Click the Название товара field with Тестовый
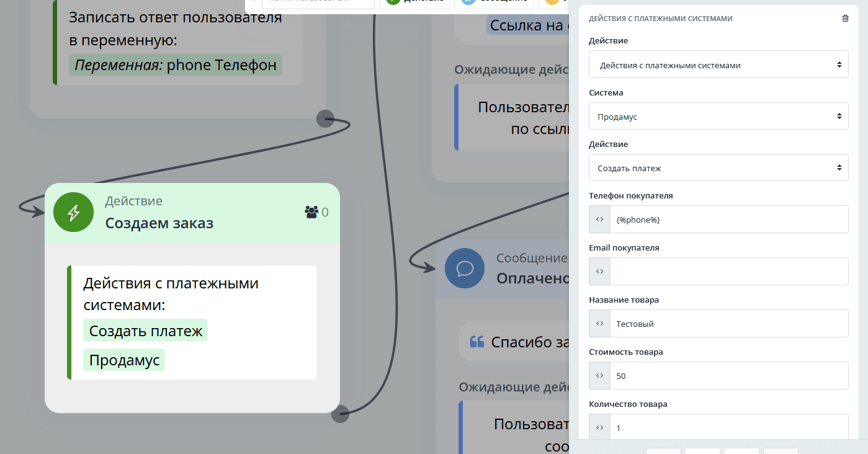 tap(728, 324)
